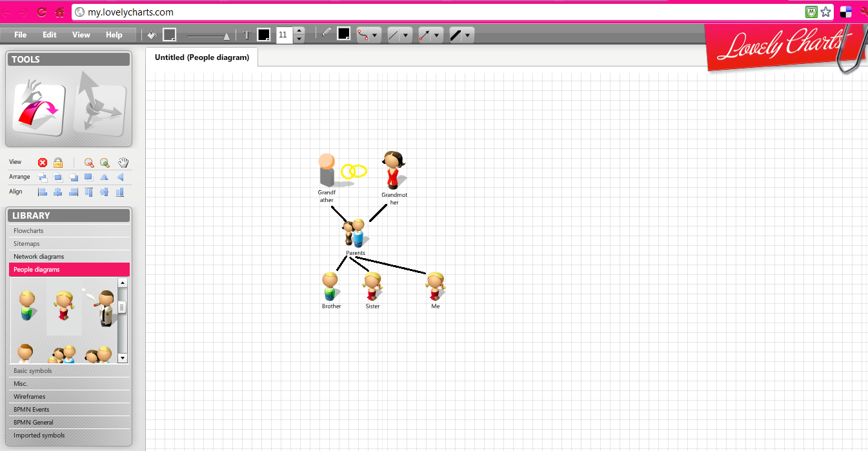
Task: Open the text color swatch picker
Action: [264, 34]
